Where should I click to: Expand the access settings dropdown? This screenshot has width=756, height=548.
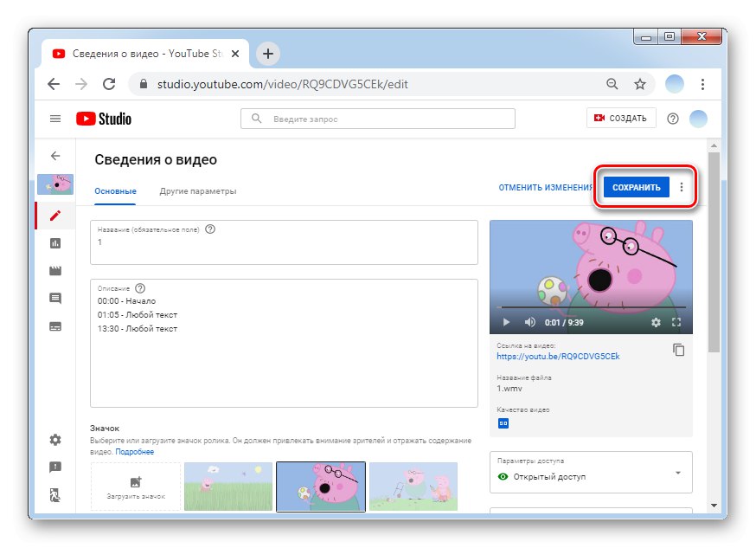(x=591, y=473)
